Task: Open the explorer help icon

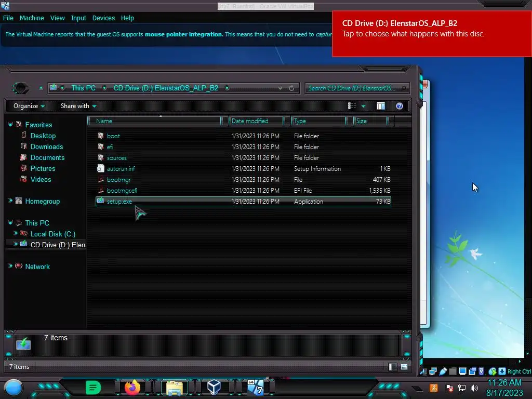Action: click(x=400, y=106)
